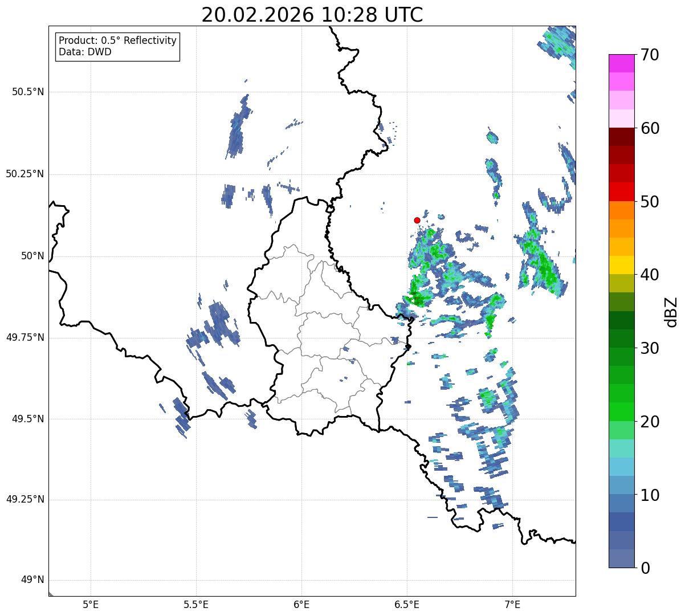685x616 pixels.
Task: Click the red radar site marker dot
Action: (417, 220)
